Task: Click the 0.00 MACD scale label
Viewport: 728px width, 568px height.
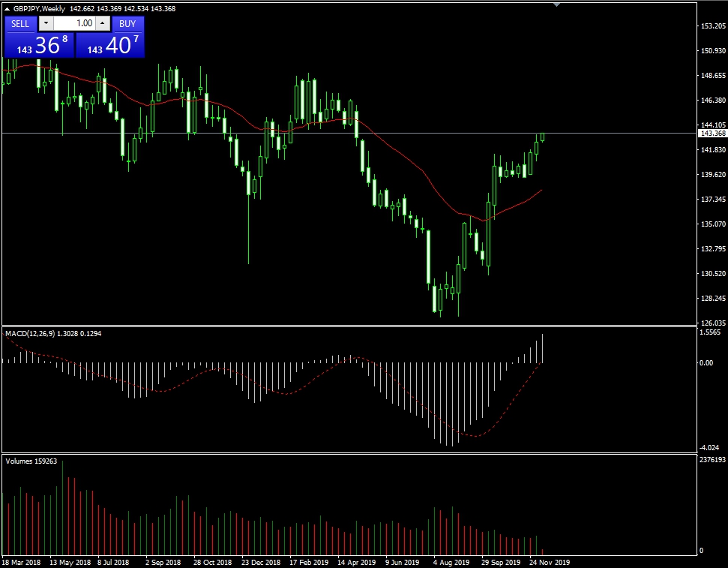Action: coord(706,363)
